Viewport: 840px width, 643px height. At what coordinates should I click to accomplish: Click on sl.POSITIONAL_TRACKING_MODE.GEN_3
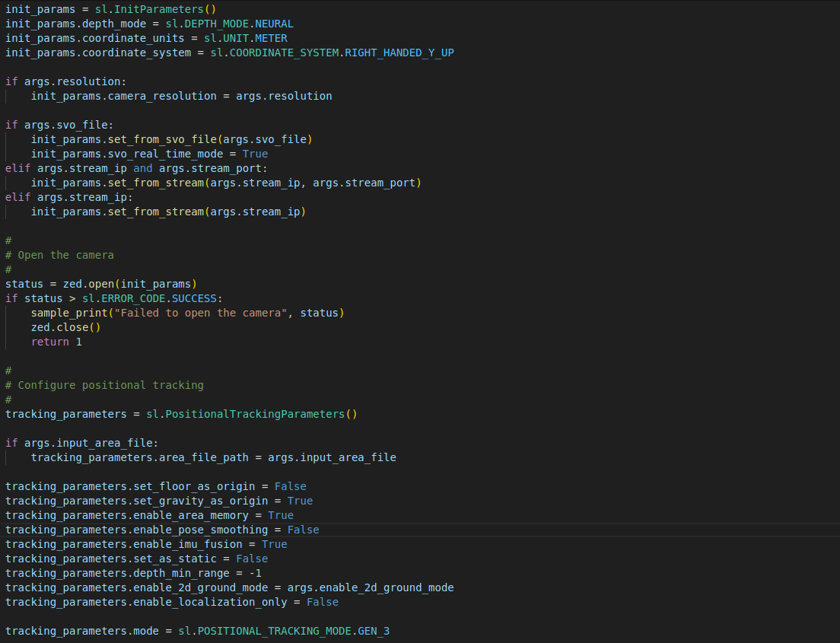click(293, 631)
